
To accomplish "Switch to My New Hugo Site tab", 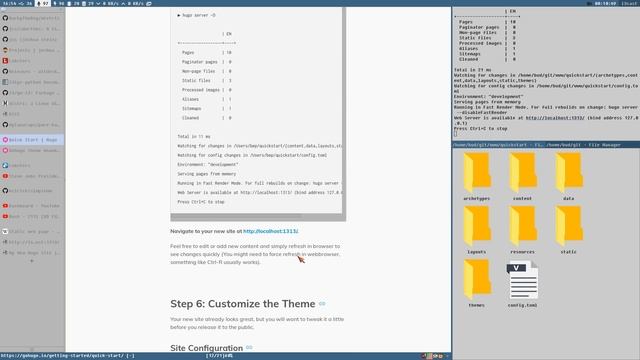I will pos(32,253).
